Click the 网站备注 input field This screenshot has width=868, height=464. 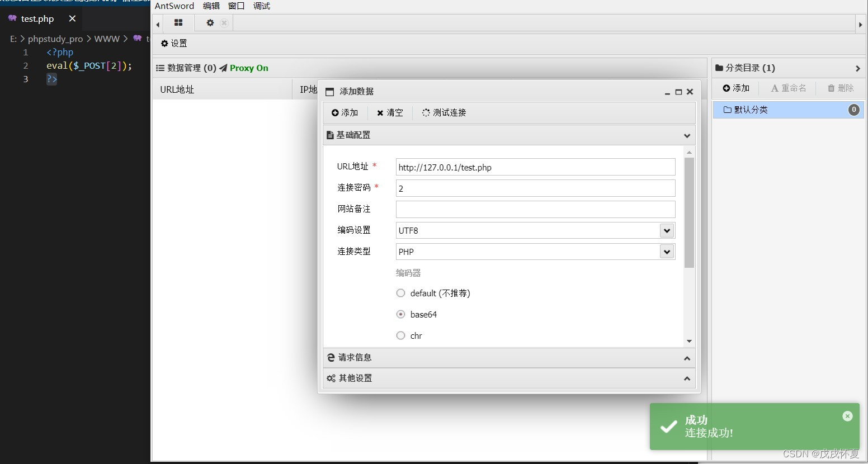pyautogui.click(x=535, y=210)
